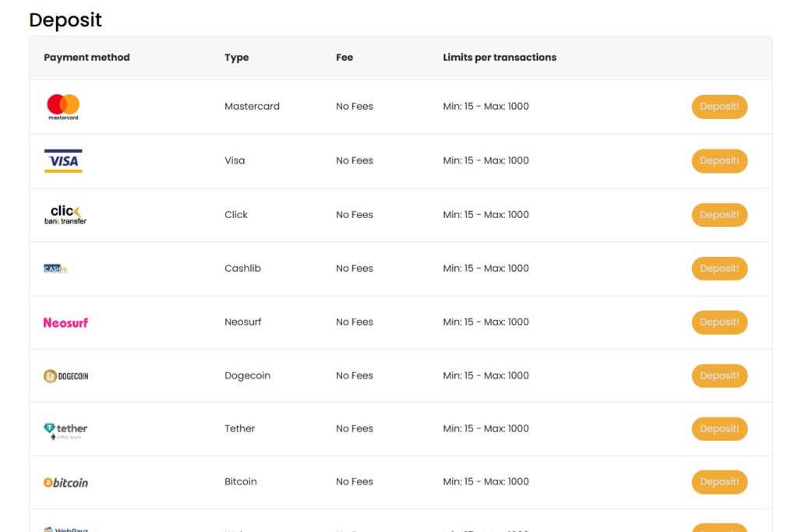Click the pink Neosurf logo
The image size is (798, 532).
tap(65, 322)
